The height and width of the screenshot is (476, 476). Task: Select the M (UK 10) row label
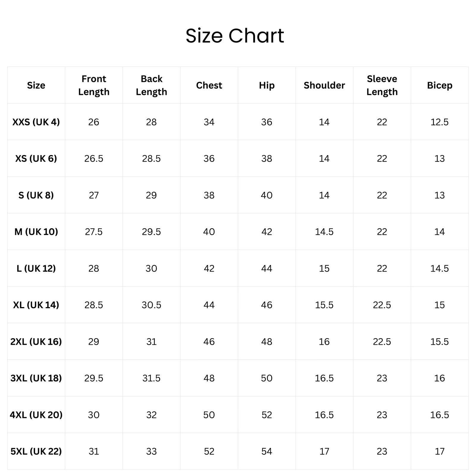36,232
